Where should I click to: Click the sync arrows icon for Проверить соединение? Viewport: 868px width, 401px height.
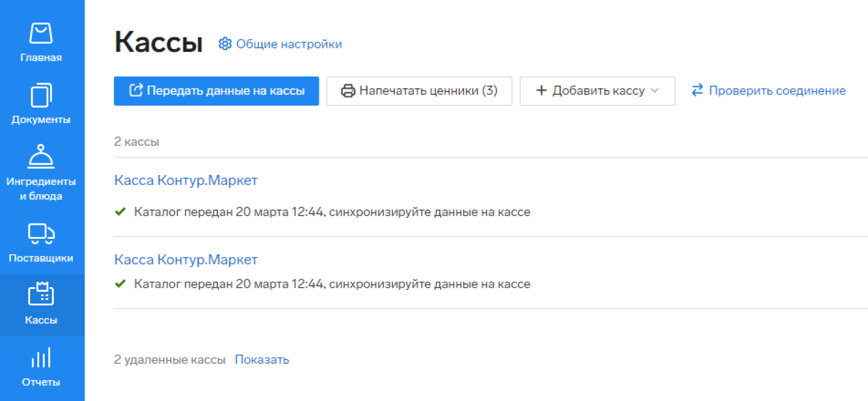pyautogui.click(x=697, y=91)
